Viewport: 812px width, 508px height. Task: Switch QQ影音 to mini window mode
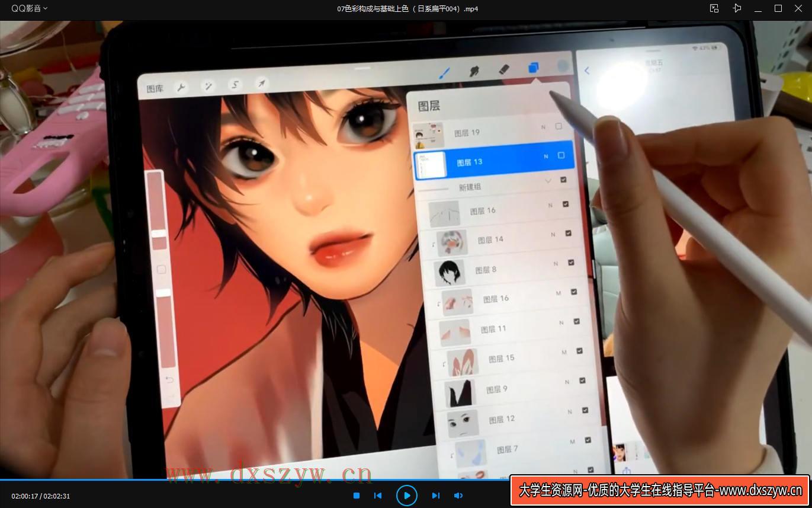point(714,8)
